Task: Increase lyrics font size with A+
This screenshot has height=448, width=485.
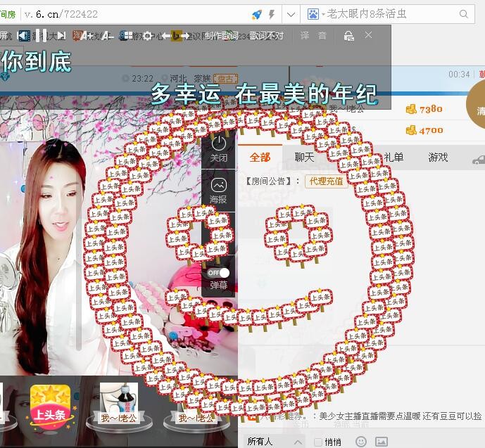Action: pyautogui.click(x=86, y=36)
